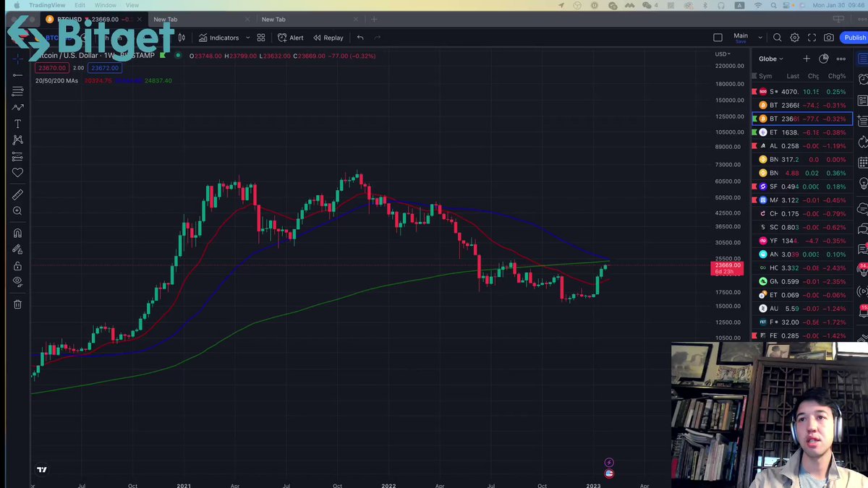Toggle lock all drawing tools
This screenshot has height=488, width=868.
pyautogui.click(x=17, y=266)
